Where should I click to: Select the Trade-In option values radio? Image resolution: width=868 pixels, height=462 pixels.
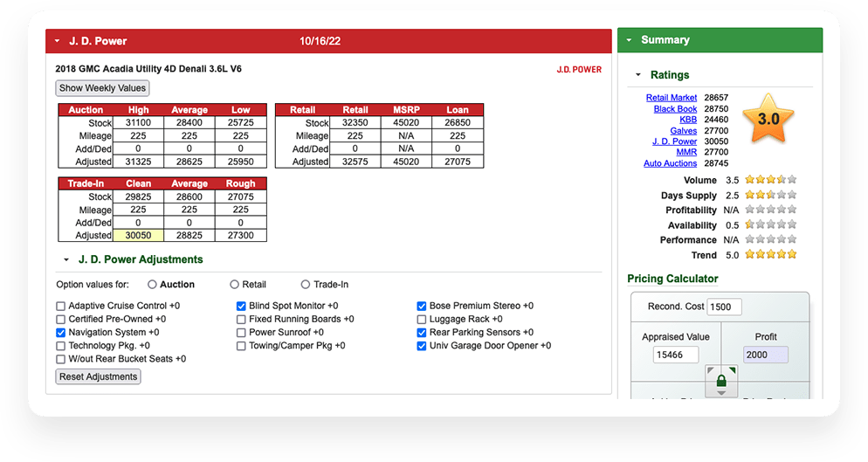point(305,284)
